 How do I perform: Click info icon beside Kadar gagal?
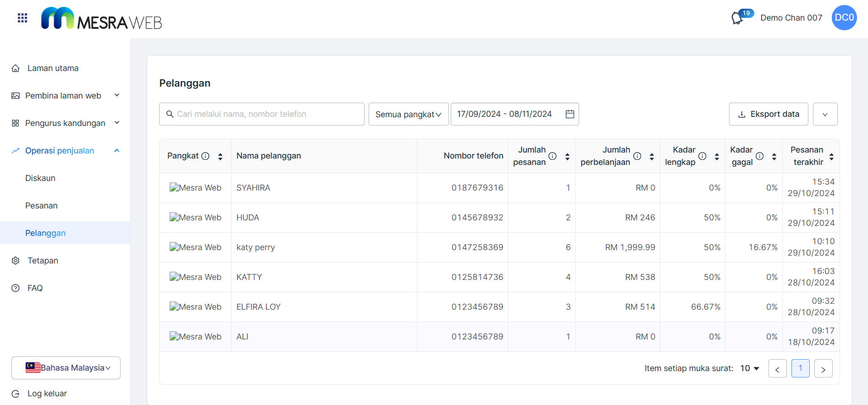760,156
